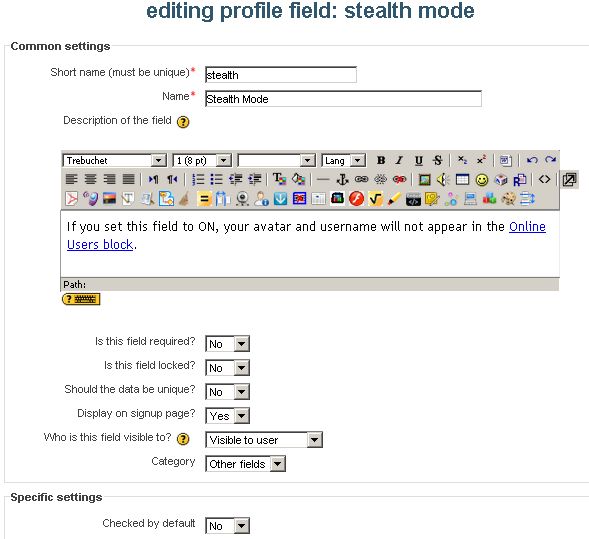
Task: Open Trebuchet font family dropdown
Action: tap(114, 160)
